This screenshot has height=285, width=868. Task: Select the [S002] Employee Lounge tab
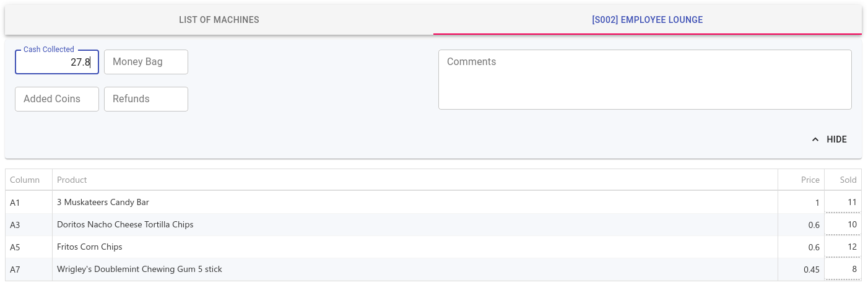coord(647,20)
